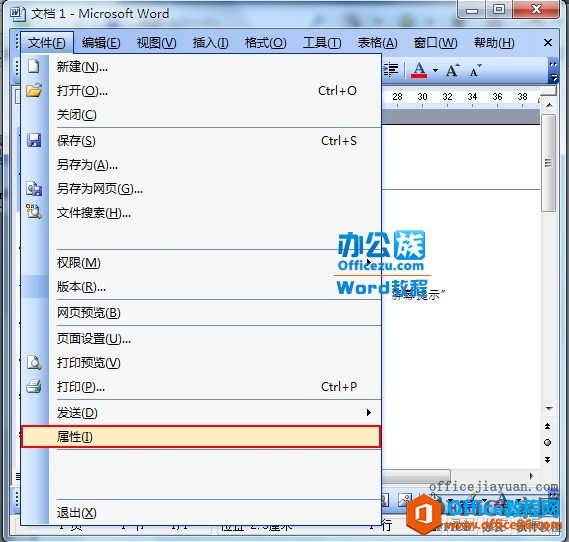
Task: Choose 退出(X) to exit Word
Action: click(x=201, y=512)
